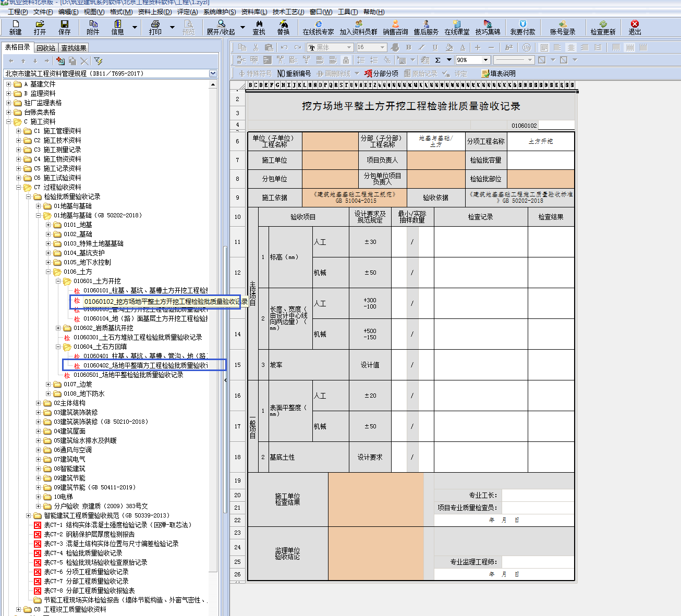Click the 退出 exit icon
This screenshot has height=616, width=681.
(x=635, y=27)
